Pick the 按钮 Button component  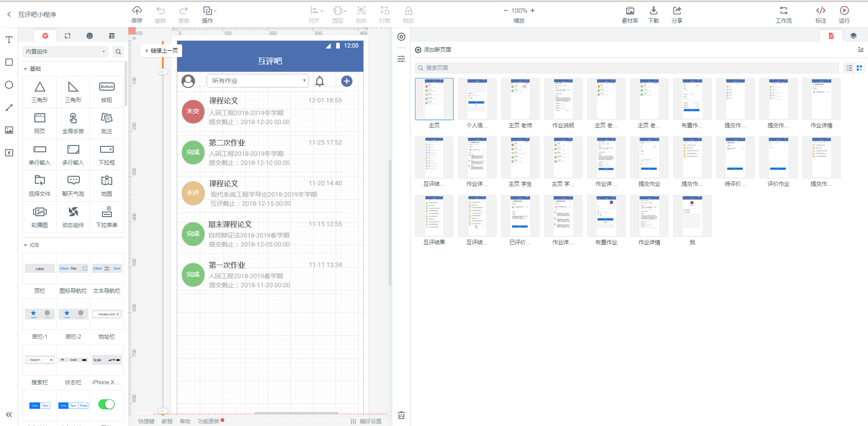[x=106, y=92]
